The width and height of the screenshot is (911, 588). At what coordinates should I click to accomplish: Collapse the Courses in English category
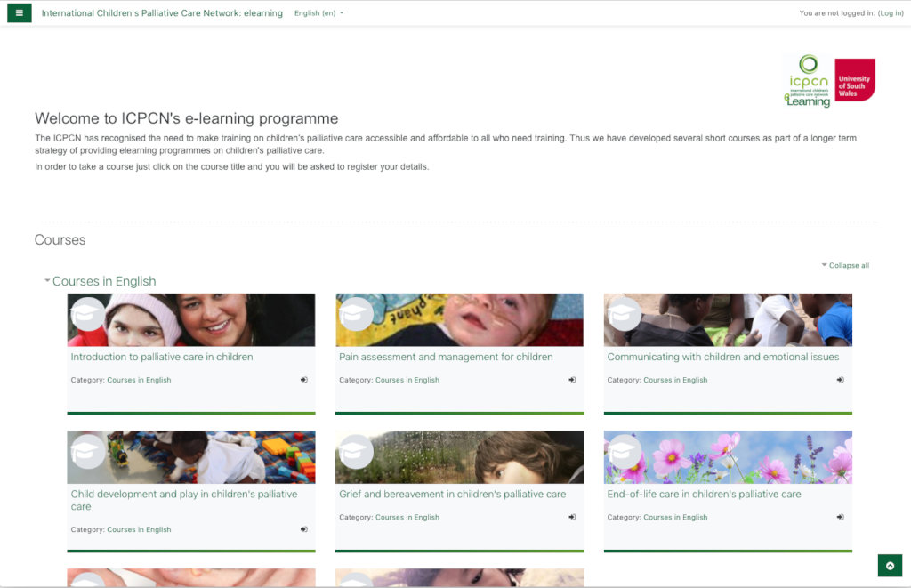click(x=47, y=280)
